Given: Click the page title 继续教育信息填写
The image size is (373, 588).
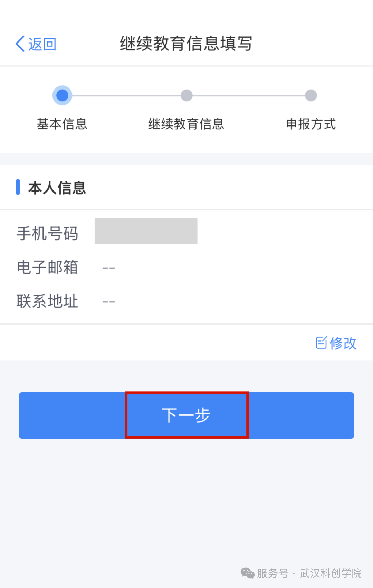Looking at the screenshot, I should (x=186, y=44).
